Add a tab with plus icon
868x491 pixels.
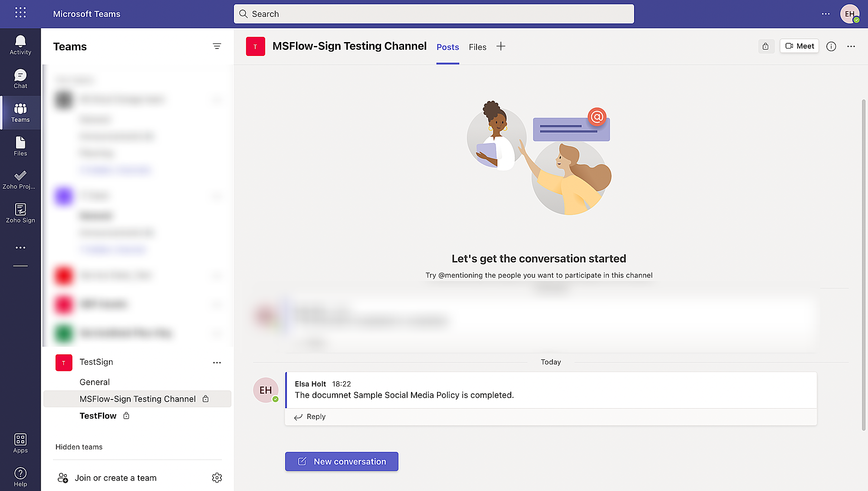[501, 46]
